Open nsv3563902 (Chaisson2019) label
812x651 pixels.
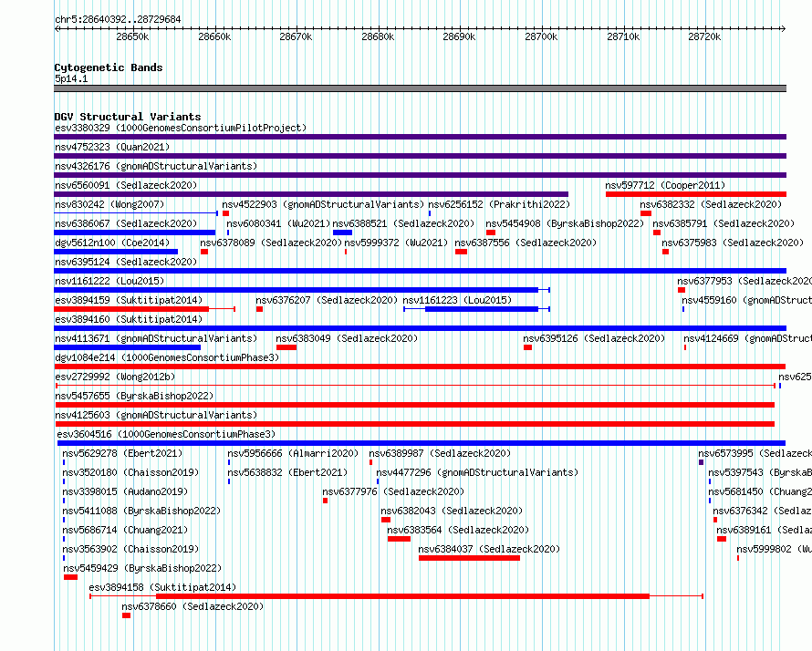(130, 549)
